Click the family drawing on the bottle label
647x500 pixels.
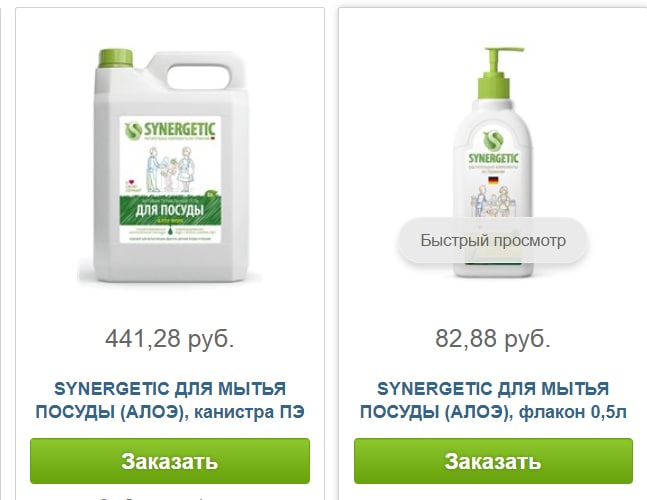click(x=494, y=201)
